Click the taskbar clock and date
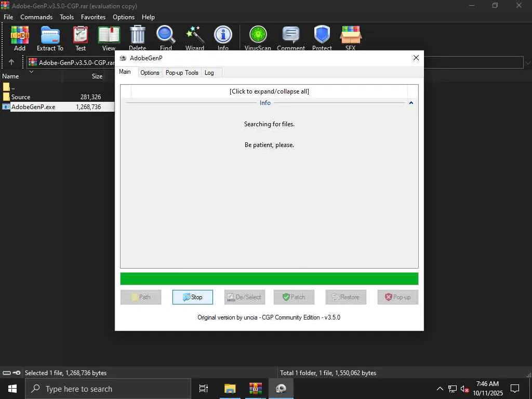Image resolution: width=532 pixels, height=399 pixels. (487, 389)
